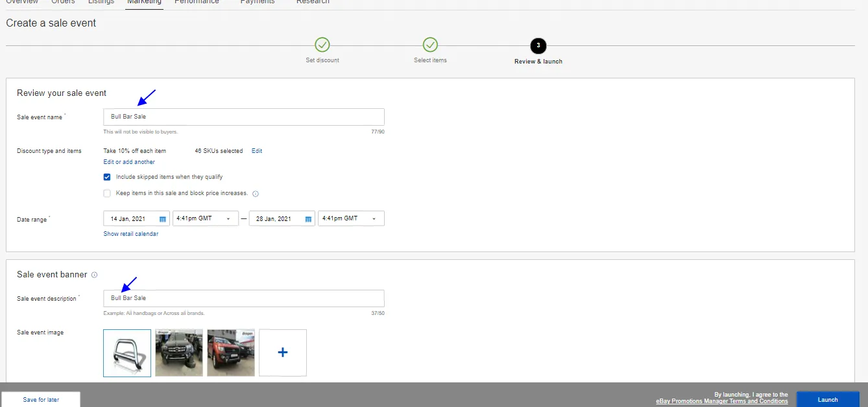Enable Keep items in this sale checkbox
The width and height of the screenshot is (868, 407).
coord(107,193)
